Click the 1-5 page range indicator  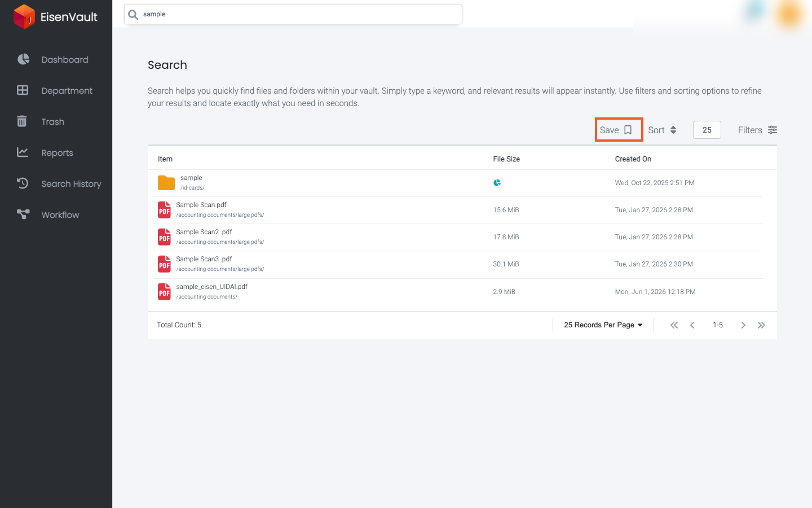(718, 325)
